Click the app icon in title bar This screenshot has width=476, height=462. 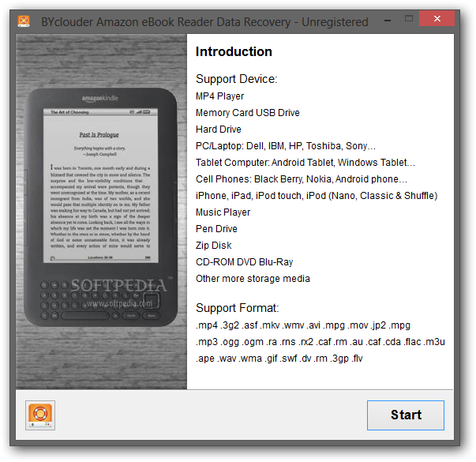tap(24, 21)
